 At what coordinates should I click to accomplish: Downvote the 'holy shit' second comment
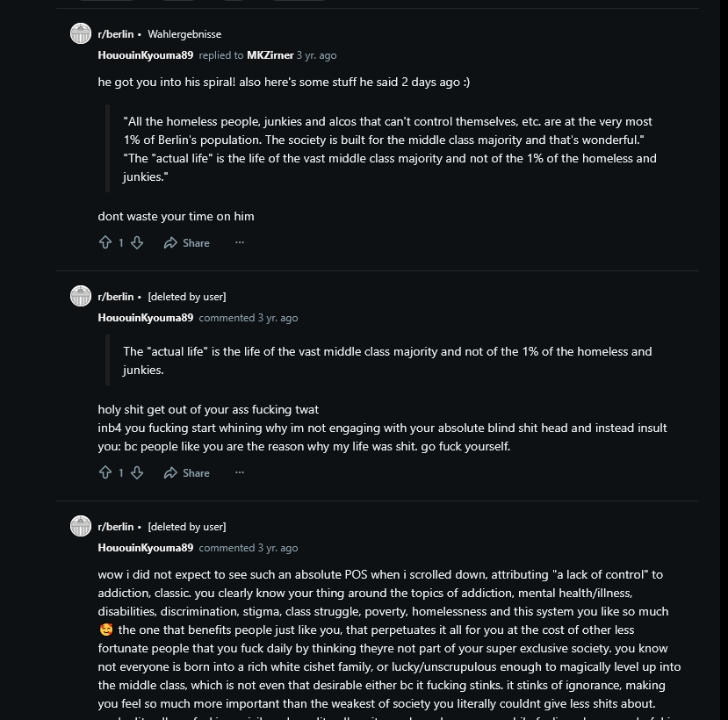point(137,472)
